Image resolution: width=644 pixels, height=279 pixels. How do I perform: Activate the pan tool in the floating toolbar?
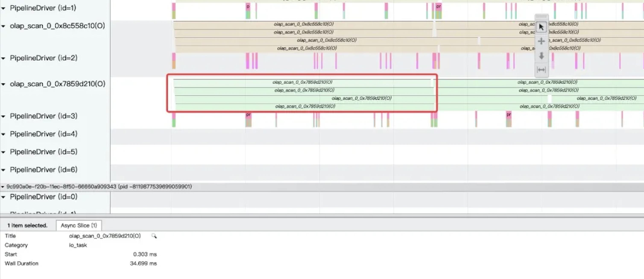[x=541, y=41]
